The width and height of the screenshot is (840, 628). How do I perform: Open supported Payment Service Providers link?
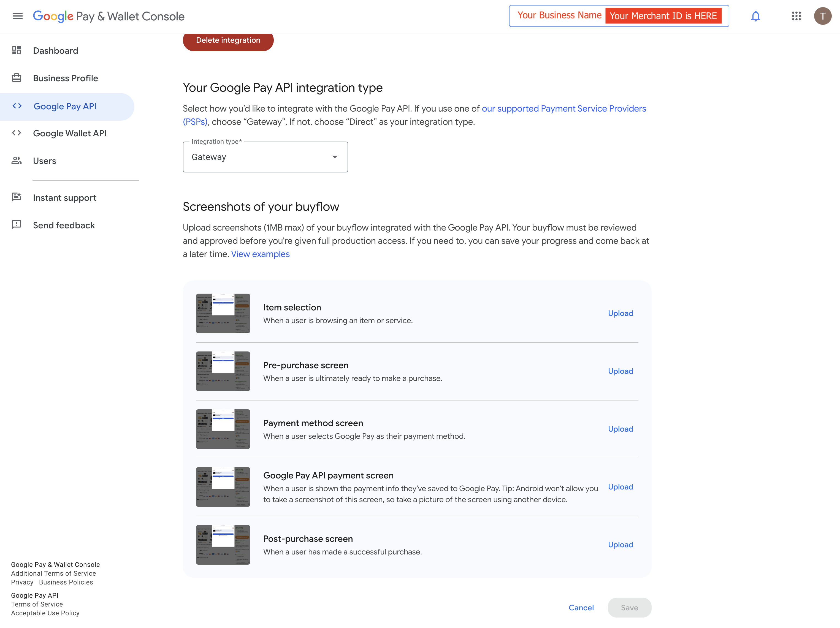[x=563, y=109]
